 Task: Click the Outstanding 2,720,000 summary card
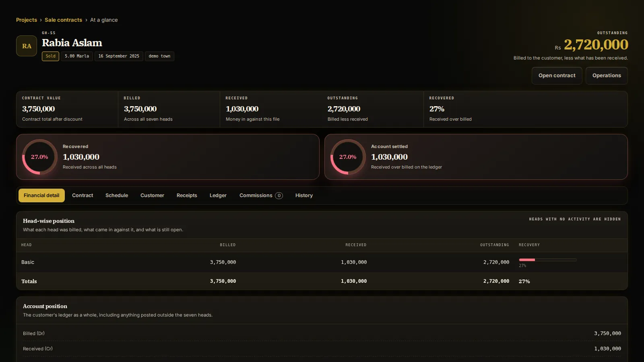373,109
